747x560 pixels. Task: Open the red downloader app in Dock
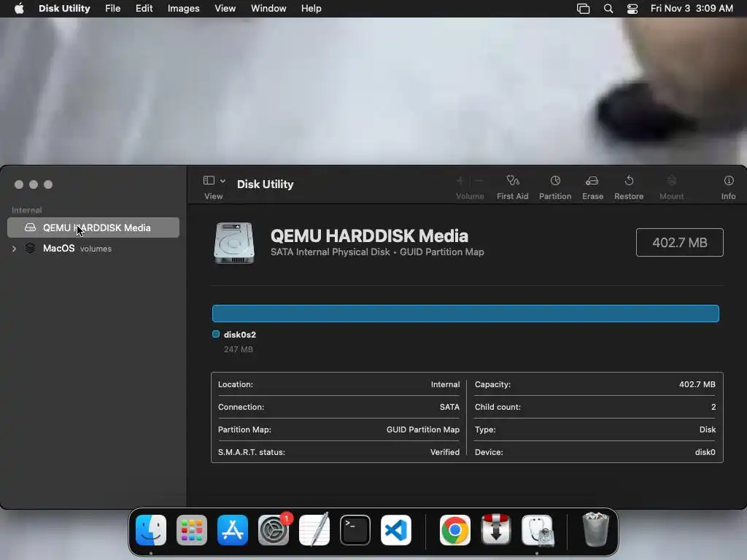point(496,530)
